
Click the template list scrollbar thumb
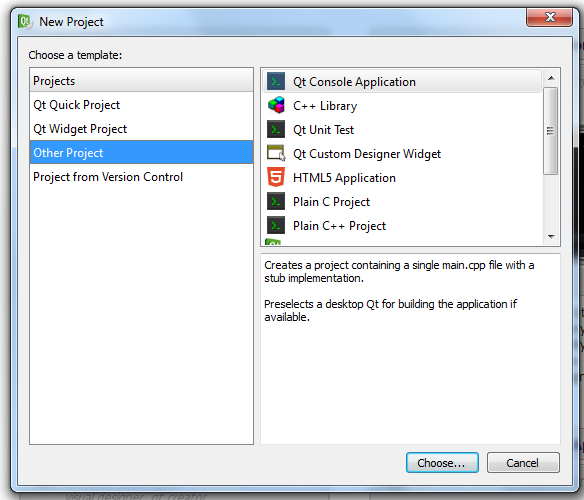pyautogui.click(x=550, y=131)
